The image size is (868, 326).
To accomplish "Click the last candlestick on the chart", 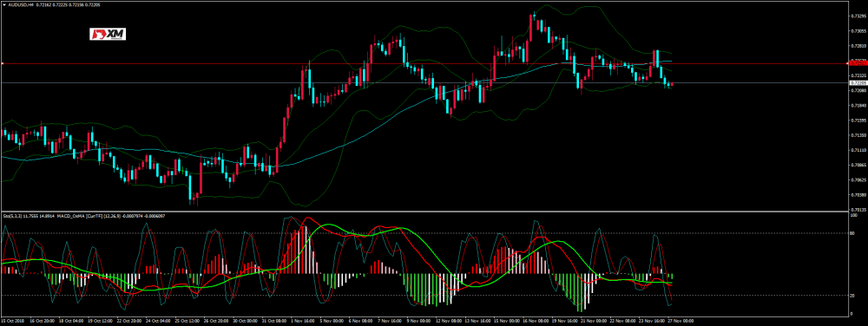I will [x=672, y=85].
